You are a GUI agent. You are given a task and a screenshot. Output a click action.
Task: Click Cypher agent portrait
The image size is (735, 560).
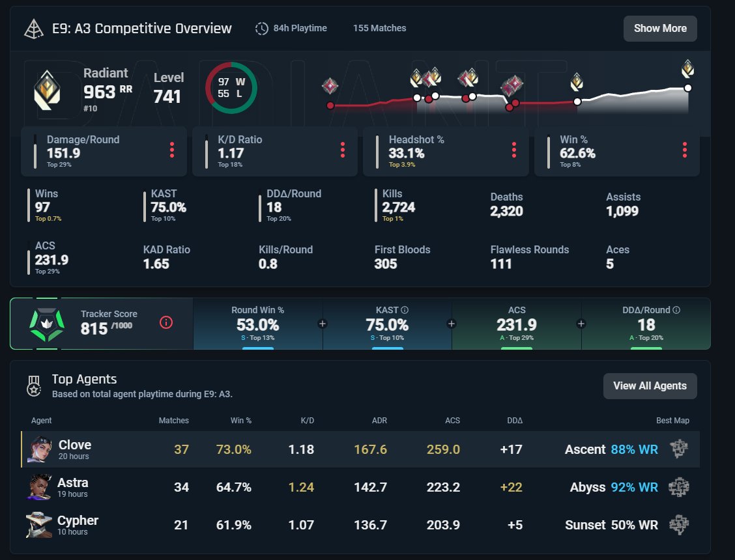tap(39, 525)
